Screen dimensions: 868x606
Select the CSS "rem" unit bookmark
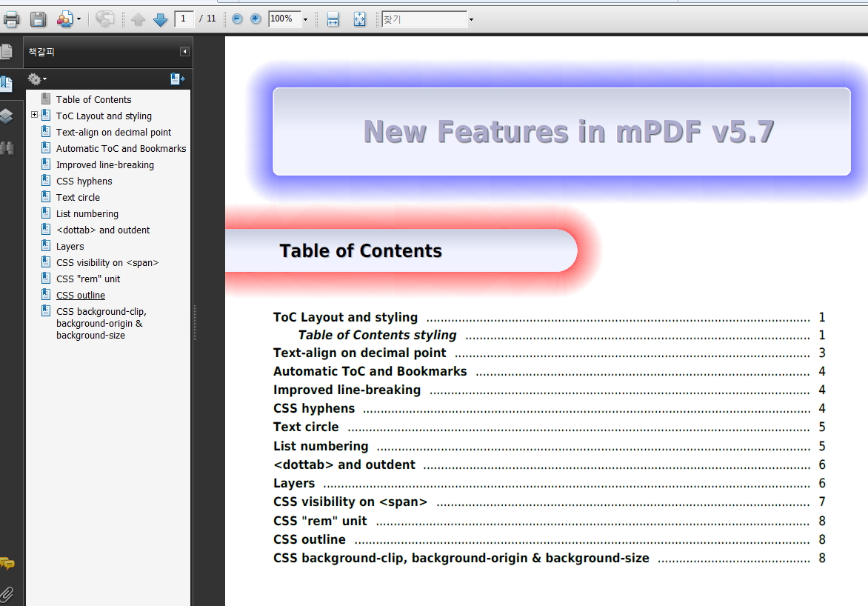87,279
